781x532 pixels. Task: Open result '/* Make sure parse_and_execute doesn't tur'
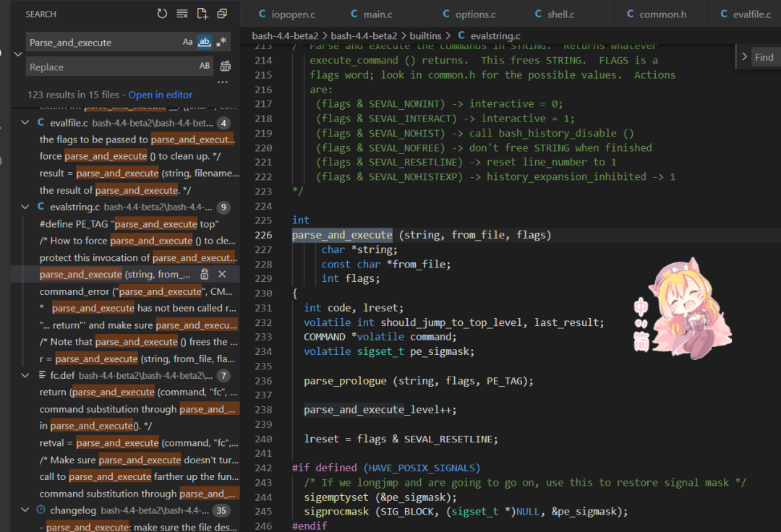click(x=140, y=460)
